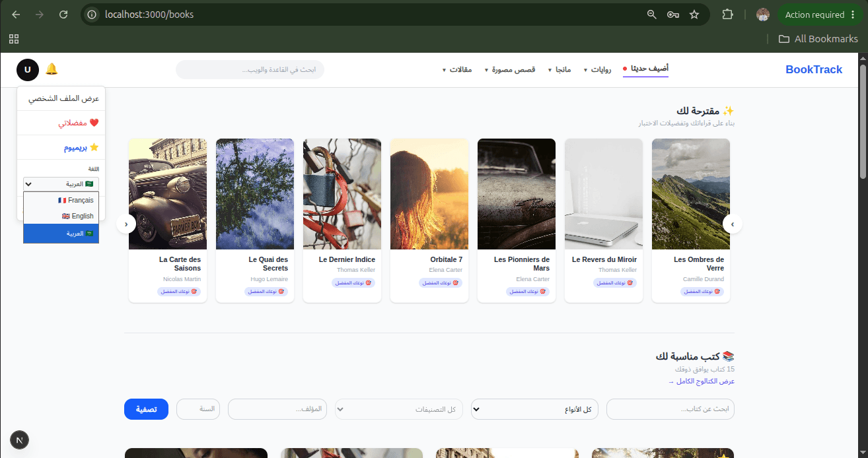Expand the مقالات menu

457,69
